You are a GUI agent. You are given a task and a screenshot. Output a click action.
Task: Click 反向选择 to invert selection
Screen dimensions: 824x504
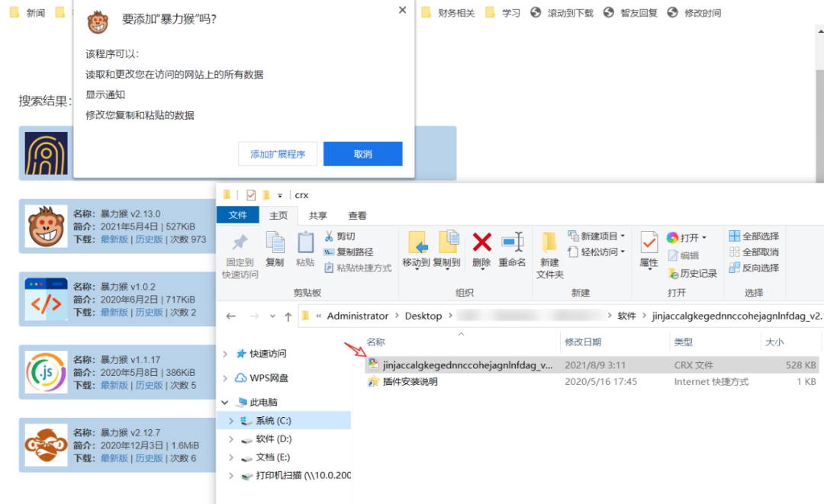tap(754, 267)
